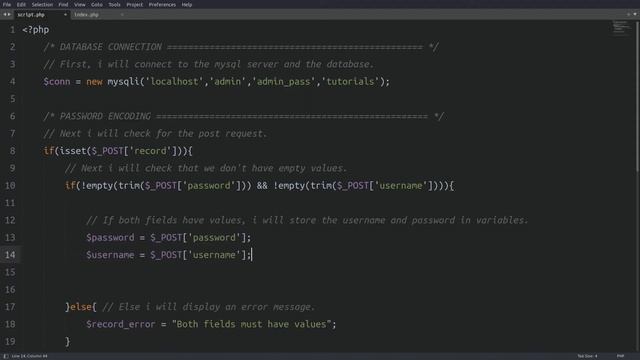Click the vertical editor scrollbar
The height and width of the screenshot is (360, 640).
pyautogui.click(x=638, y=96)
